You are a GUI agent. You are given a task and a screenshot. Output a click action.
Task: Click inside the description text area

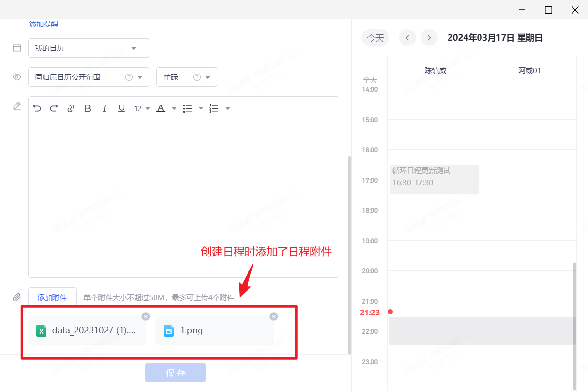tap(184, 198)
